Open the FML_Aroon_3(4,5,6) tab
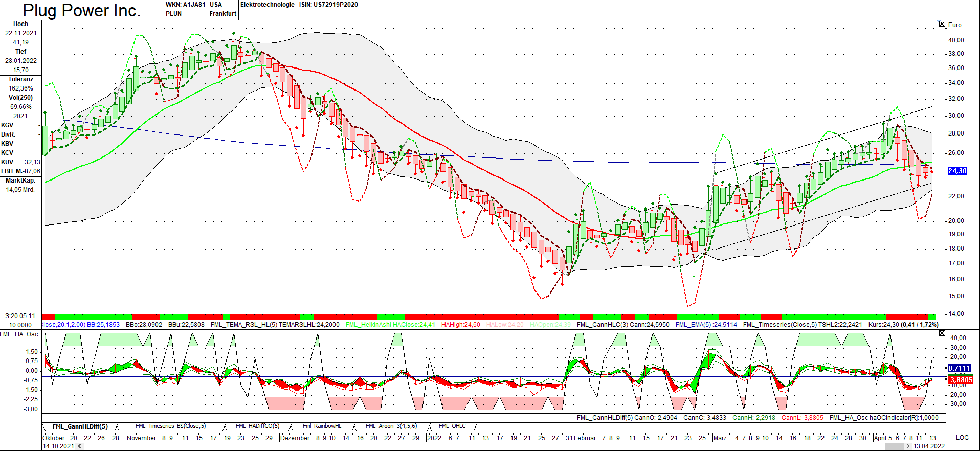The height and width of the screenshot is (451, 980). tap(391, 426)
